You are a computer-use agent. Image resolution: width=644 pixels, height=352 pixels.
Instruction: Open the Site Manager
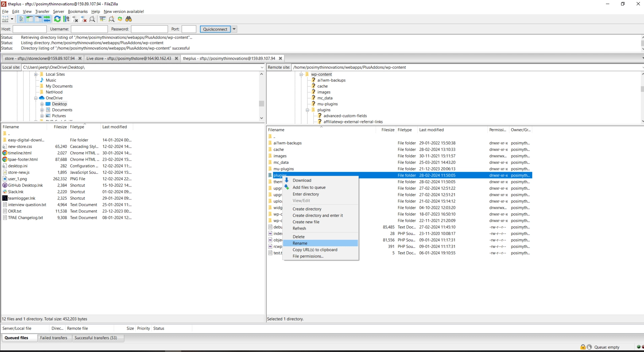click(5, 19)
